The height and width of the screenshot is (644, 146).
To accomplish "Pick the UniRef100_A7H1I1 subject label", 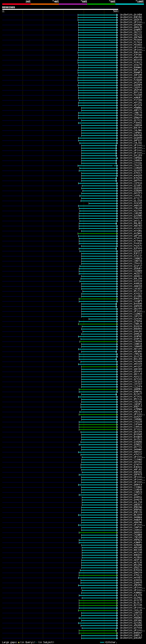I will tap(131, 575).
